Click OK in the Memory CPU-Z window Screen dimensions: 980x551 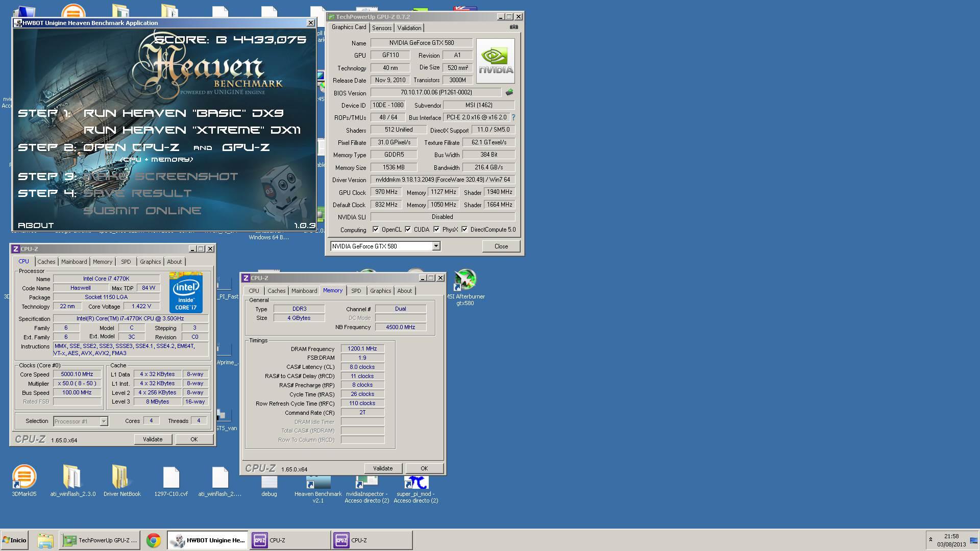point(424,468)
